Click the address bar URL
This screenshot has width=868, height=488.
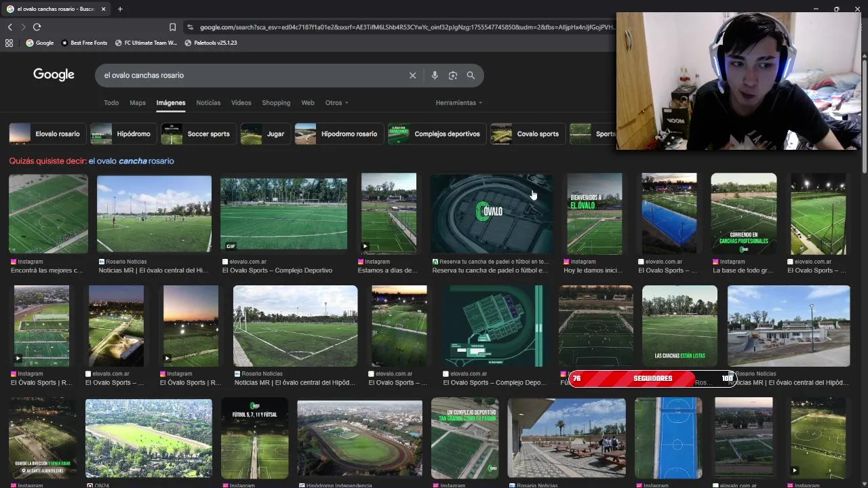[x=407, y=27]
